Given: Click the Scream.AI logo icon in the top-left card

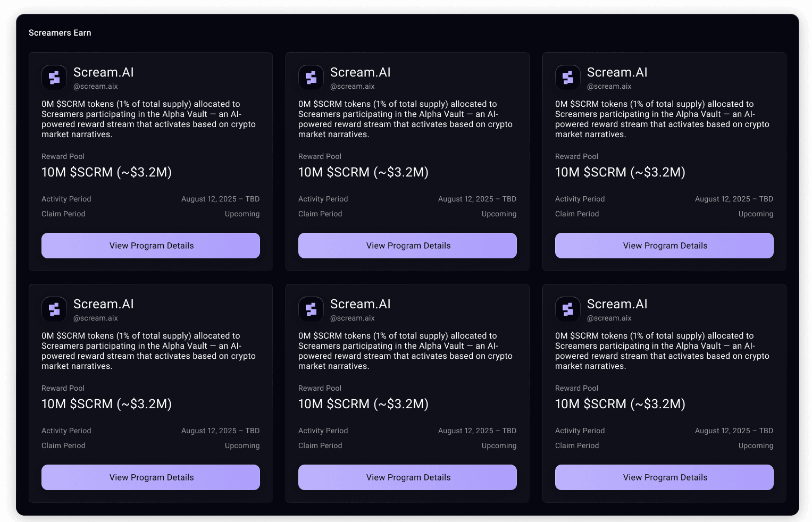Looking at the screenshot, I should coord(54,78).
